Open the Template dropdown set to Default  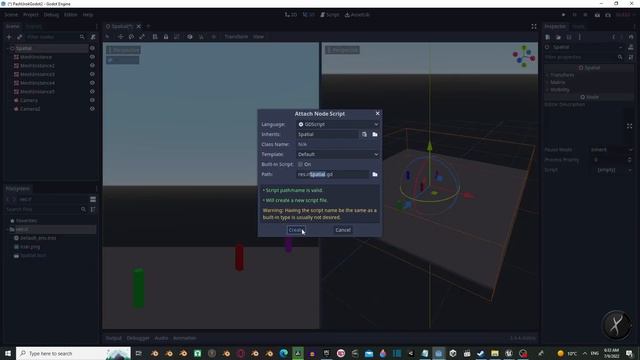[338, 154]
